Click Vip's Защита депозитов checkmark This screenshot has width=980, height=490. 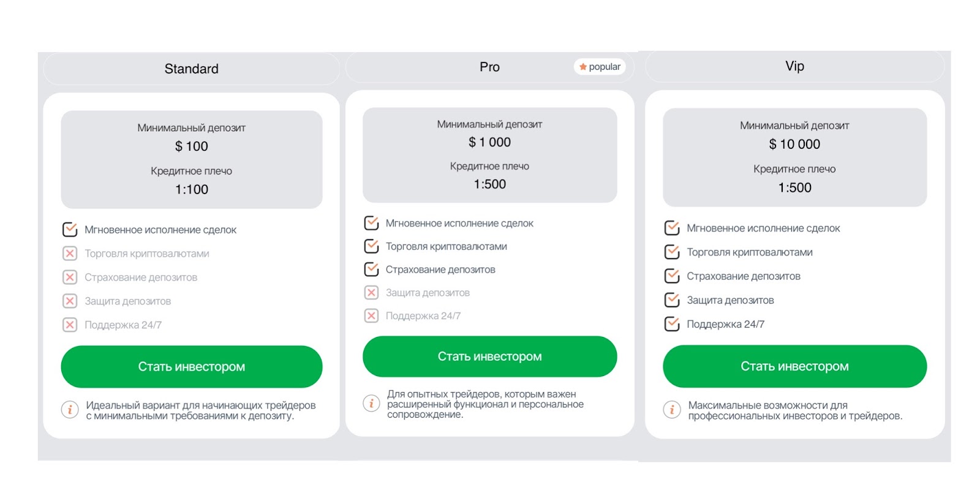pyautogui.click(x=672, y=300)
